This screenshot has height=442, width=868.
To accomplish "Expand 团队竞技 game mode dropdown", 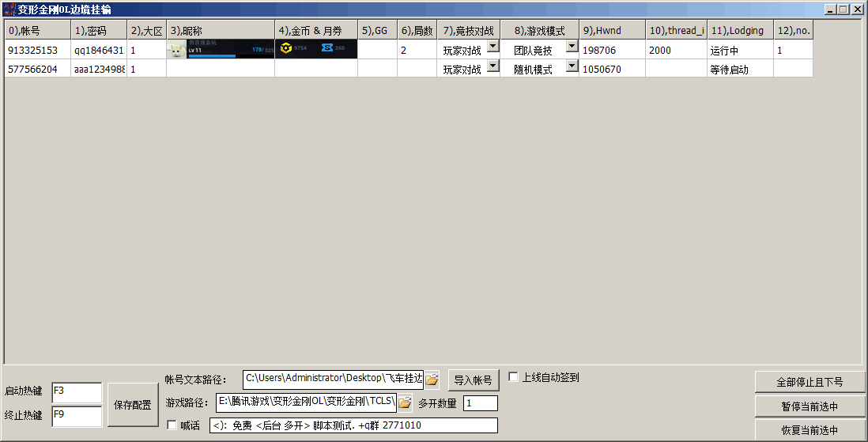I will click(x=572, y=47).
